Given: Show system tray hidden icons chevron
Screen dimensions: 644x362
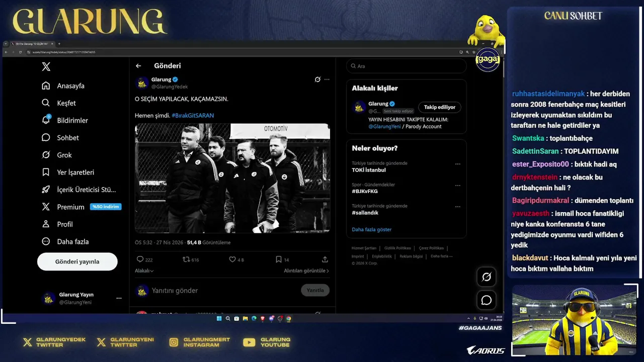Looking at the screenshot, I should (x=468, y=318).
